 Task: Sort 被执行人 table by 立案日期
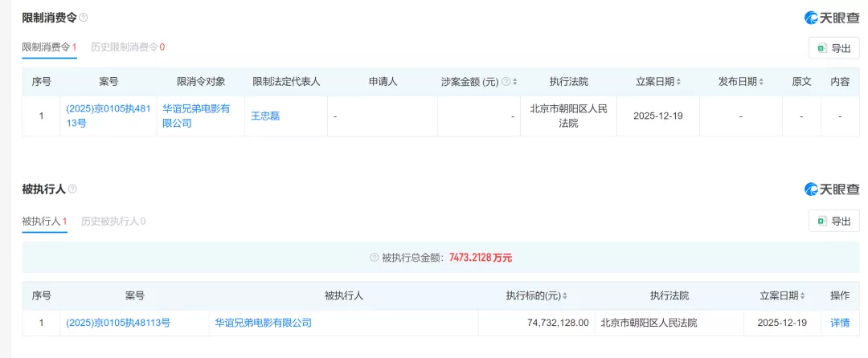point(803,296)
